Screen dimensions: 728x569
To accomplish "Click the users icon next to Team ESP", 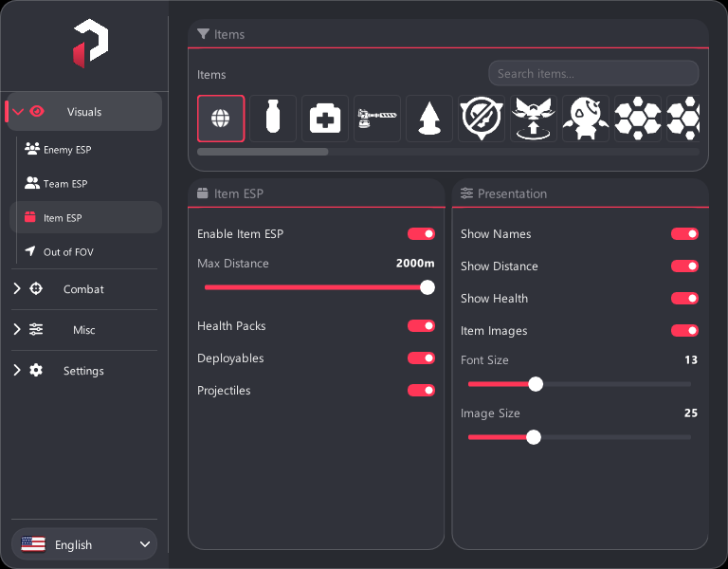I will pos(32,183).
